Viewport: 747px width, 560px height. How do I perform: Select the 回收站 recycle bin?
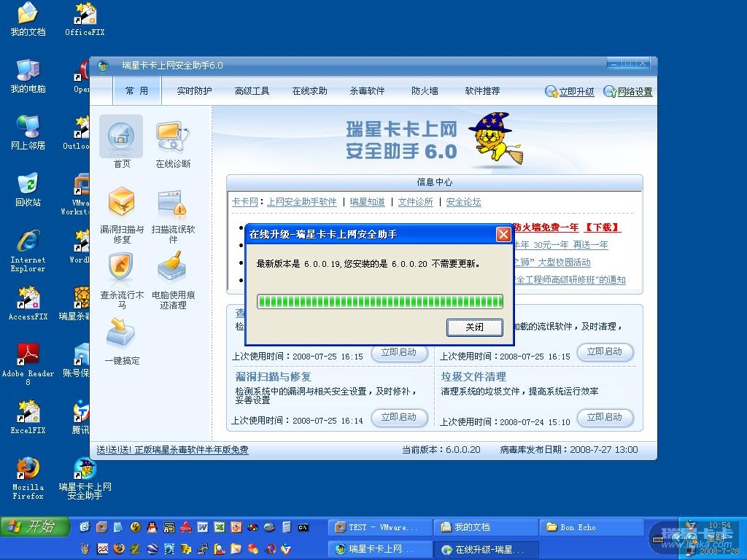[28, 190]
